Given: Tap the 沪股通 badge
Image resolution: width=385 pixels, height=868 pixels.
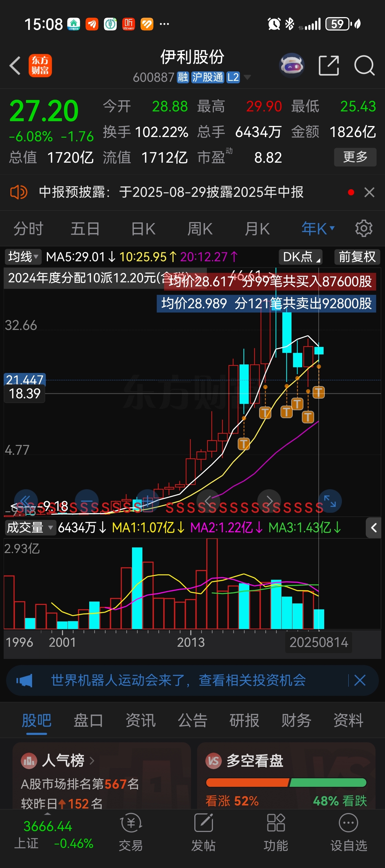Looking at the screenshot, I should point(207,77).
